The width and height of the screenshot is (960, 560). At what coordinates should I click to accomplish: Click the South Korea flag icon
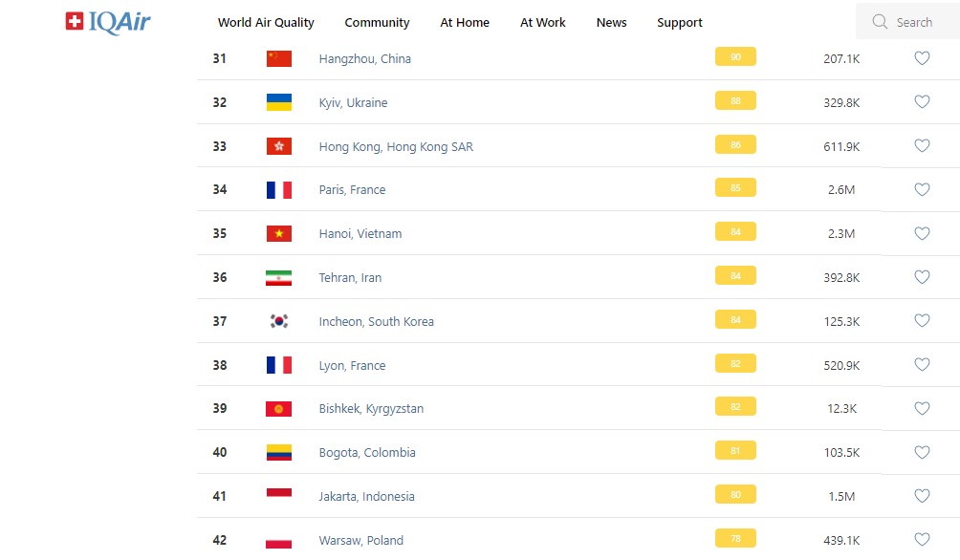coord(278,321)
